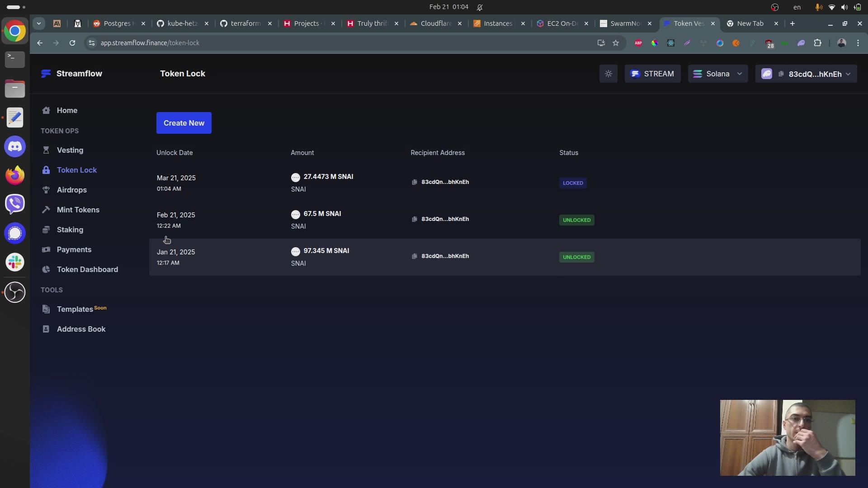Install app icon in address bar
Viewport: 868px width, 488px height.
point(601,43)
